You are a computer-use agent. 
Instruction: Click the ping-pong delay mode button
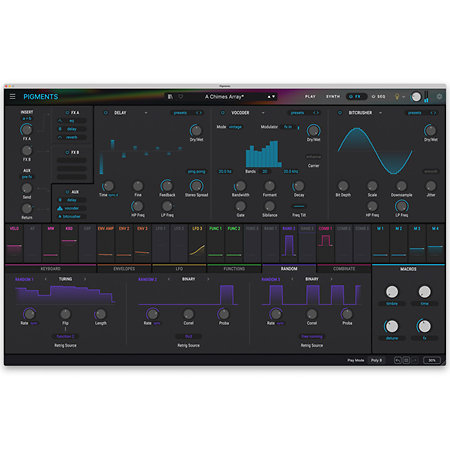(x=196, y=171)
